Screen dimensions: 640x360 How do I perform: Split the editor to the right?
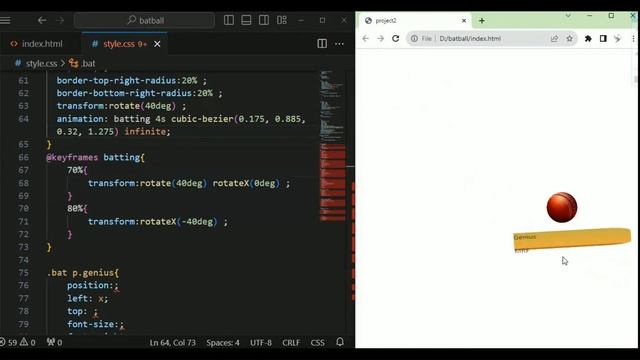322,44
